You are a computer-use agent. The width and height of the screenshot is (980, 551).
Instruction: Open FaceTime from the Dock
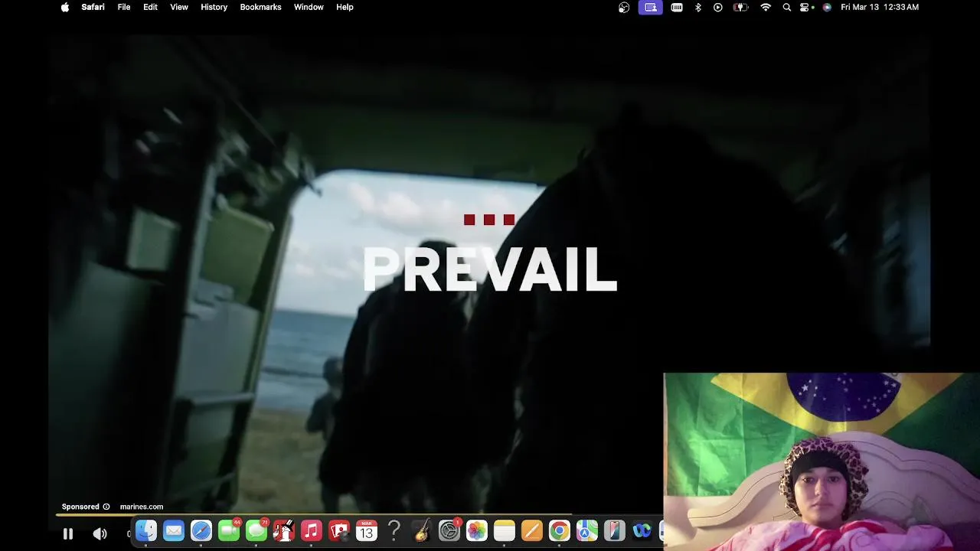coord(229,530)
